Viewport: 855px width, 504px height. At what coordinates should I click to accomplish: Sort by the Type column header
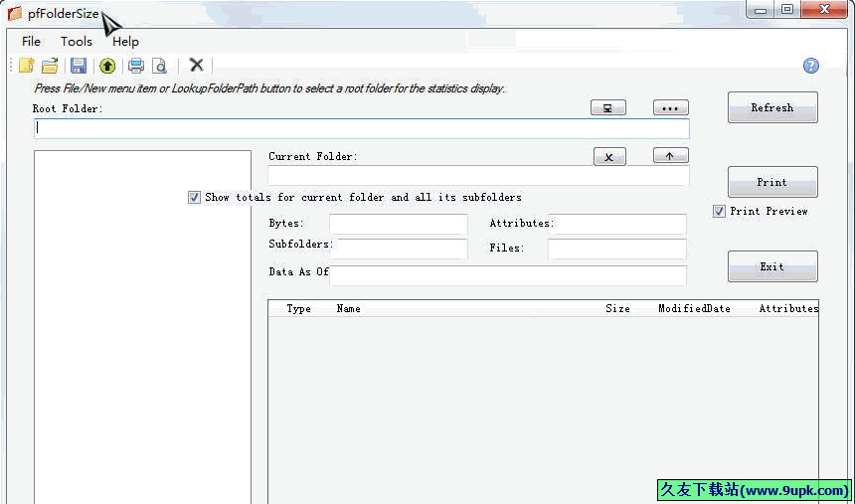point(299,309)
